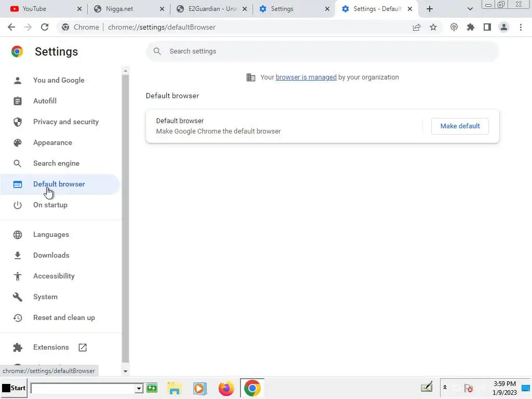Open Languages settings
The image size is (532, 399).
[59, 235]
